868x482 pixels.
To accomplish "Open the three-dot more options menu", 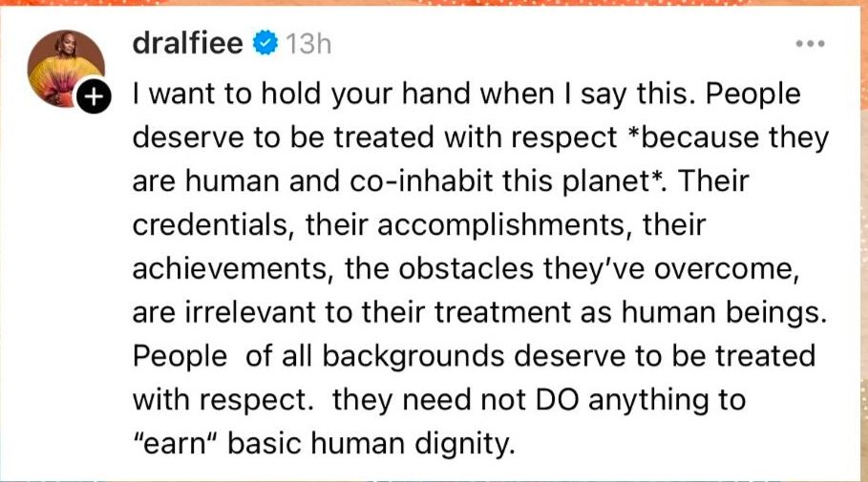I will click(810, 44).
